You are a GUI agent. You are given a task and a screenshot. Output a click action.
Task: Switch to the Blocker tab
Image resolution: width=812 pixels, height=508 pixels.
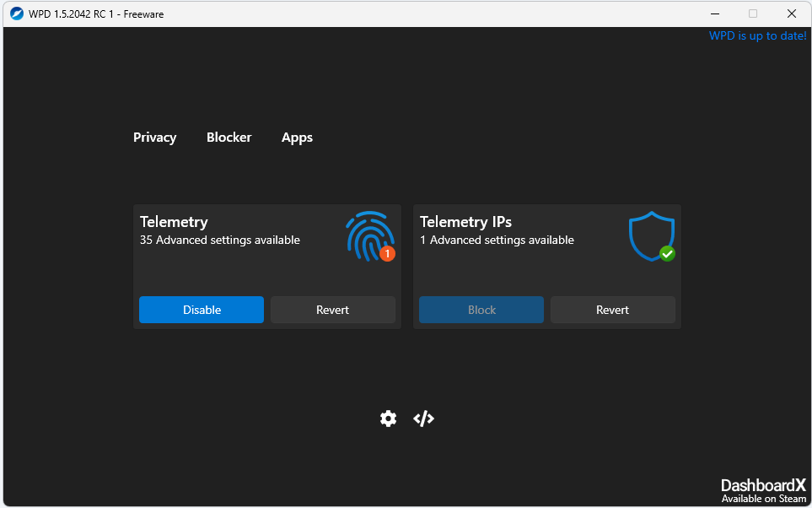pos(229,138)
